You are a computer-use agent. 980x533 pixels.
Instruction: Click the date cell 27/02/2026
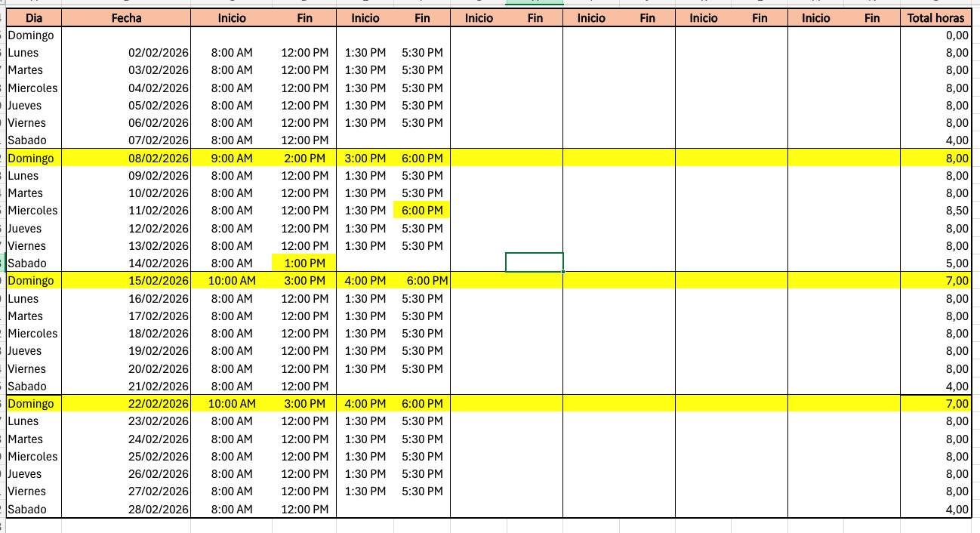point(126,491)
